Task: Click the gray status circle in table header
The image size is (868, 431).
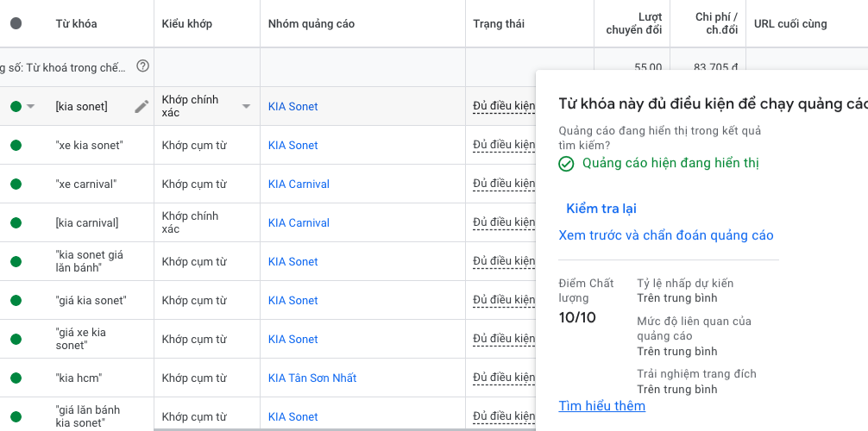Action: pos(16,24)
